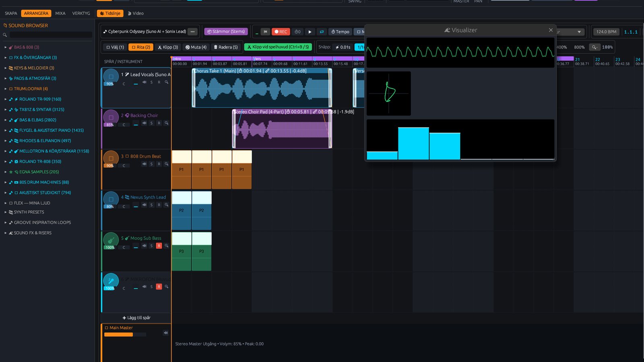
Task: Play the arrangement
Action: pos(310,31)
